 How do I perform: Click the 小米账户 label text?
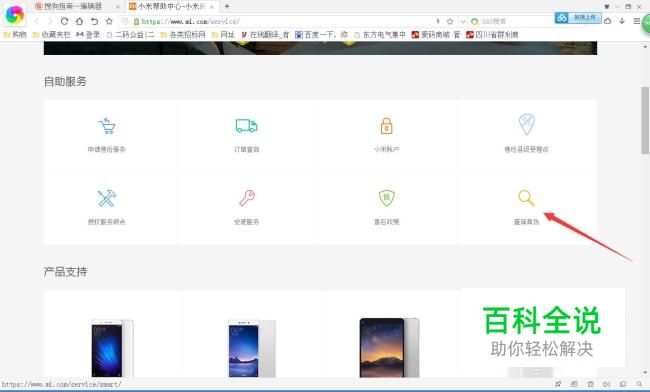coord(386,149)
